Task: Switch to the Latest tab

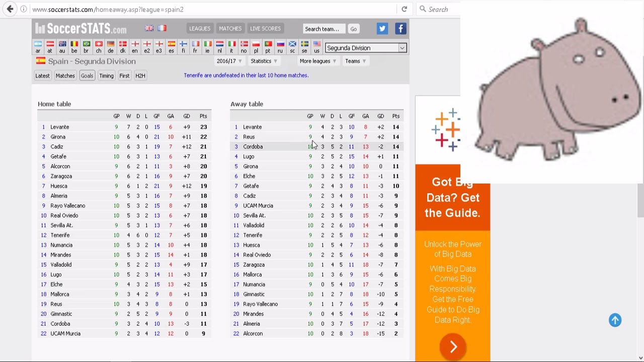Action: pos(42,75)
